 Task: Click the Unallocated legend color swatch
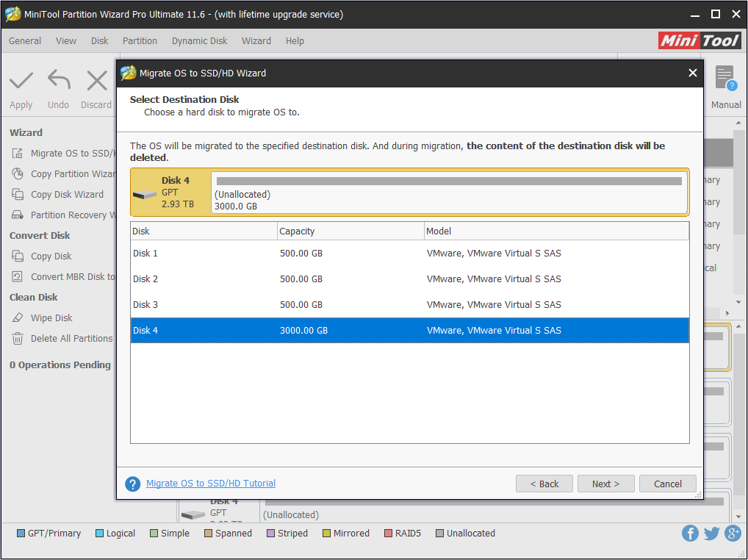click(x=440, y=534)
